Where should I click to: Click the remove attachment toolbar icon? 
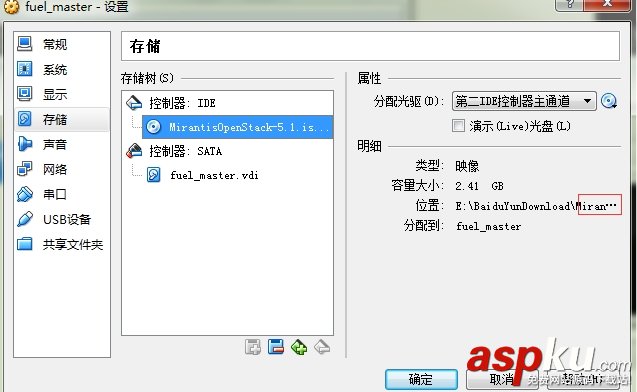pos(276,347)
